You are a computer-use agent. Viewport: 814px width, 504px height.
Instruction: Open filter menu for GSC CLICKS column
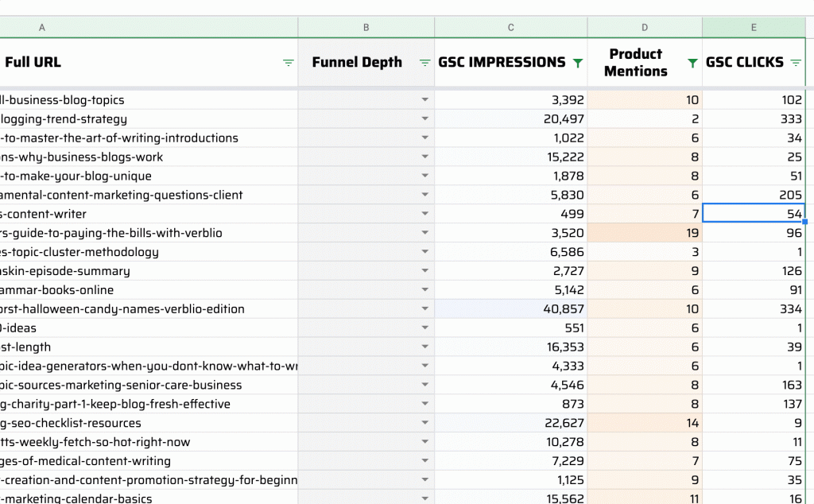point(795,63)
